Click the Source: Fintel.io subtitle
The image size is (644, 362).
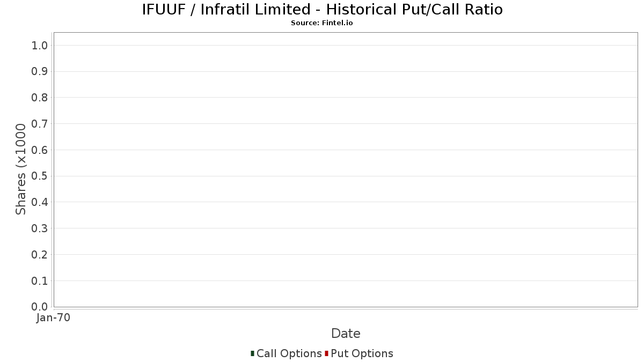[x=322, y=23]
